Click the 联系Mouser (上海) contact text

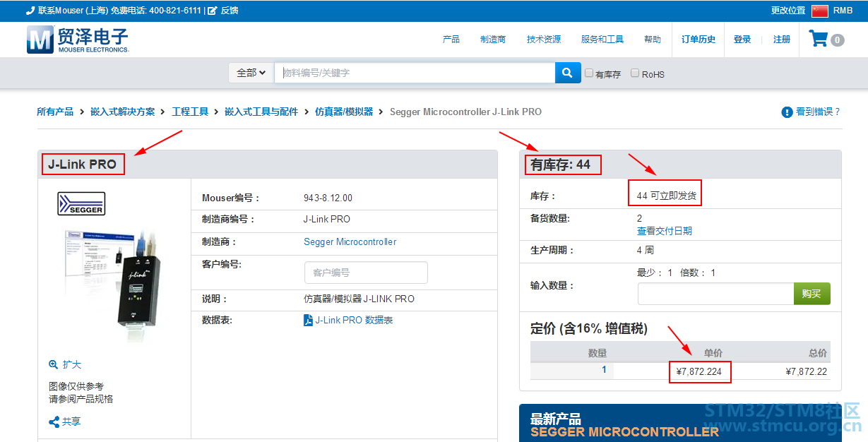(x=73, y=11)
